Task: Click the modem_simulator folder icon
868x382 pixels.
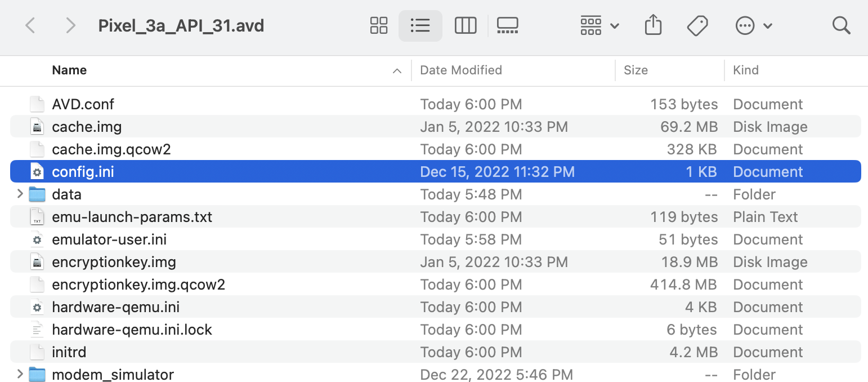Action: coord(37,374)
